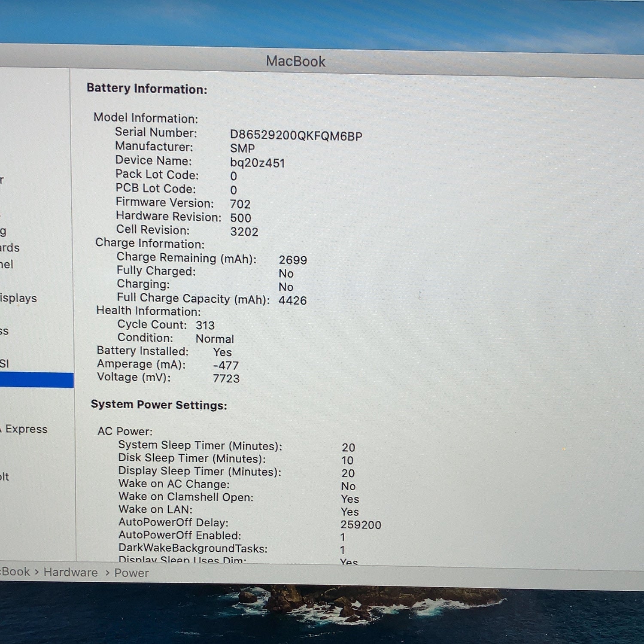Click the Full Charge Capacity value 4426
644x644 pixels.
pos(293,301)
